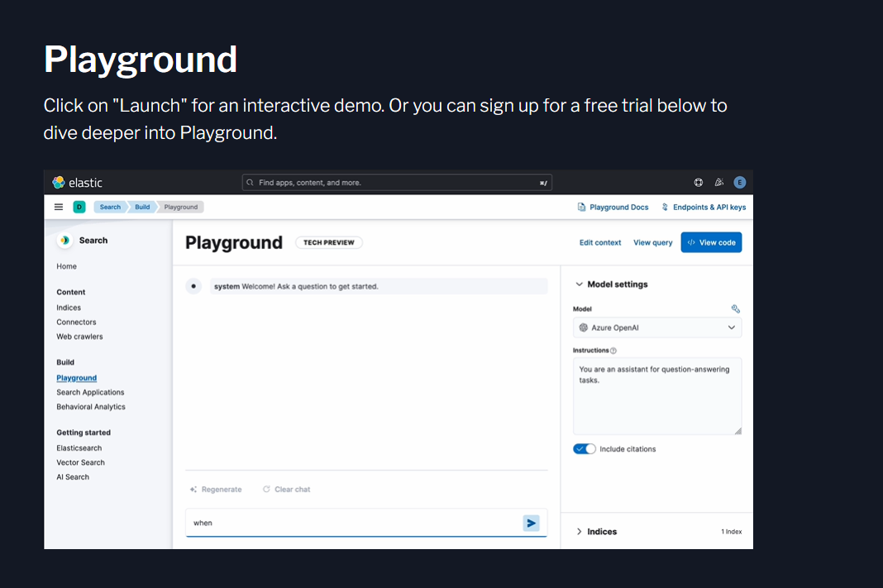Expand the Indices section
The width and height of the screenshot is (883, 588).
click(579, 531)
